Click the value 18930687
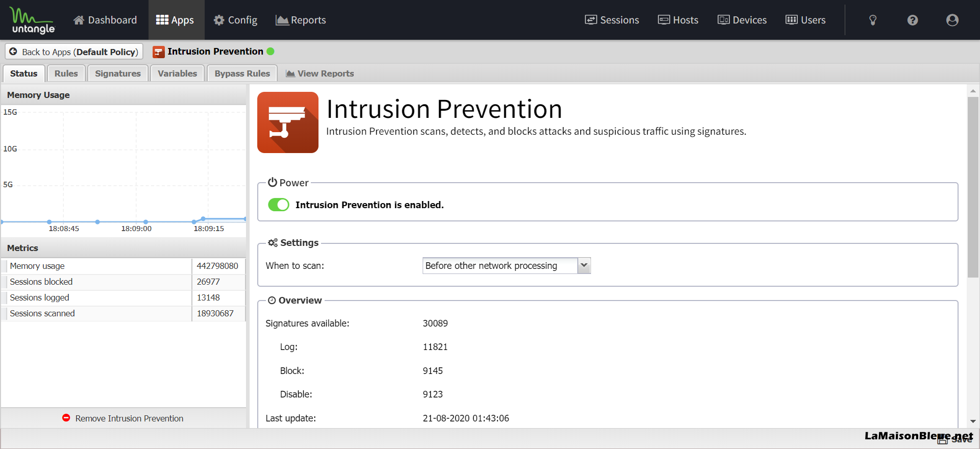The image size is (980, 449). coord(215,313)
